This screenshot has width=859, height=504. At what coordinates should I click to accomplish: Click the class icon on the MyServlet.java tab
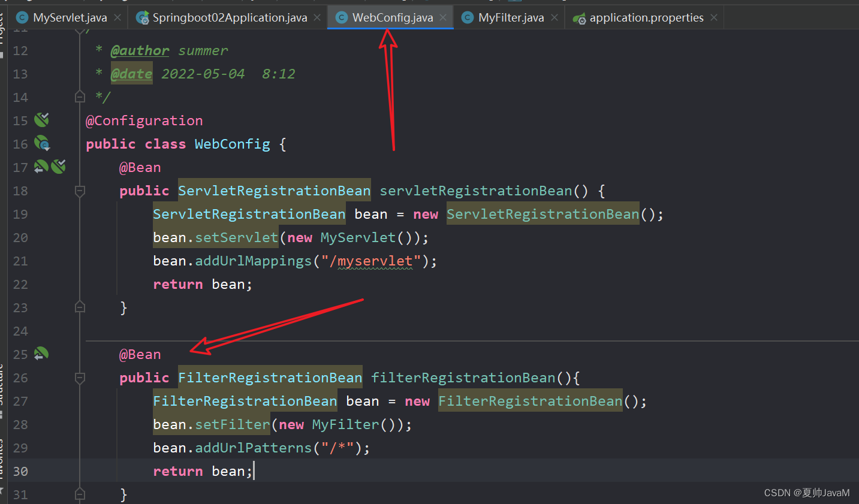22,17
